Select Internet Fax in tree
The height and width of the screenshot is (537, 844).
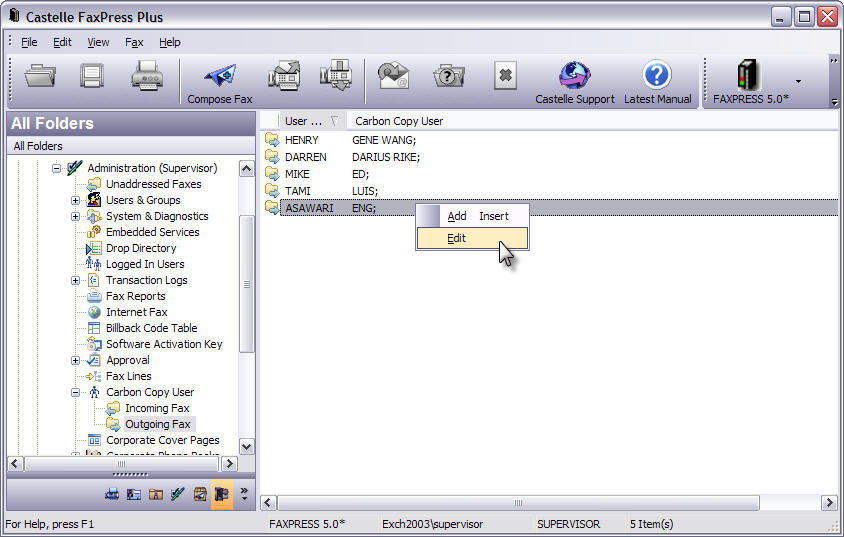click(137, 312)
